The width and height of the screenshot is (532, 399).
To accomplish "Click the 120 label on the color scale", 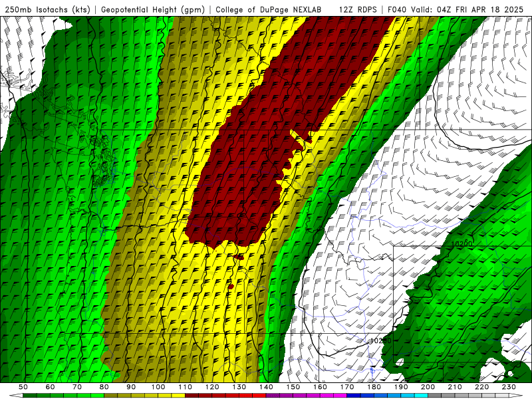I will tap(212, 387).
